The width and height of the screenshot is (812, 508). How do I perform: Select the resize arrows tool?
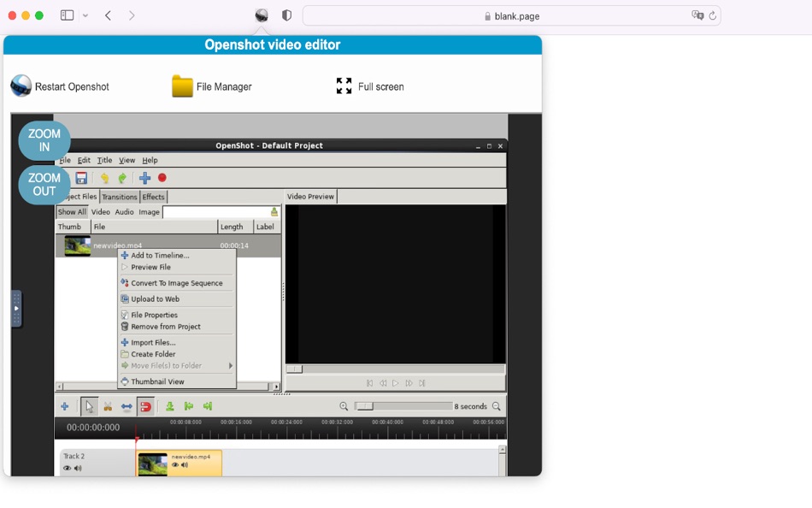(x=127, y=407)
